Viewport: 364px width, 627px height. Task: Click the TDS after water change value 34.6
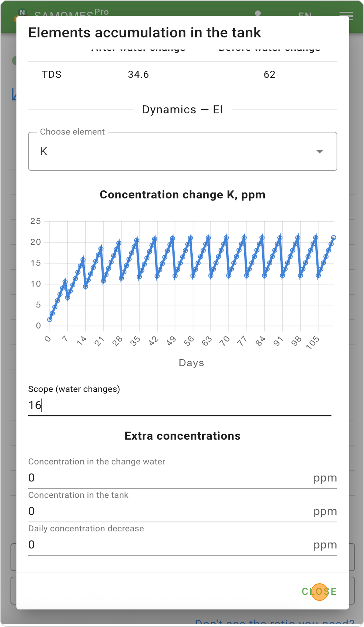pyautogui.click(x=138, y=74)
